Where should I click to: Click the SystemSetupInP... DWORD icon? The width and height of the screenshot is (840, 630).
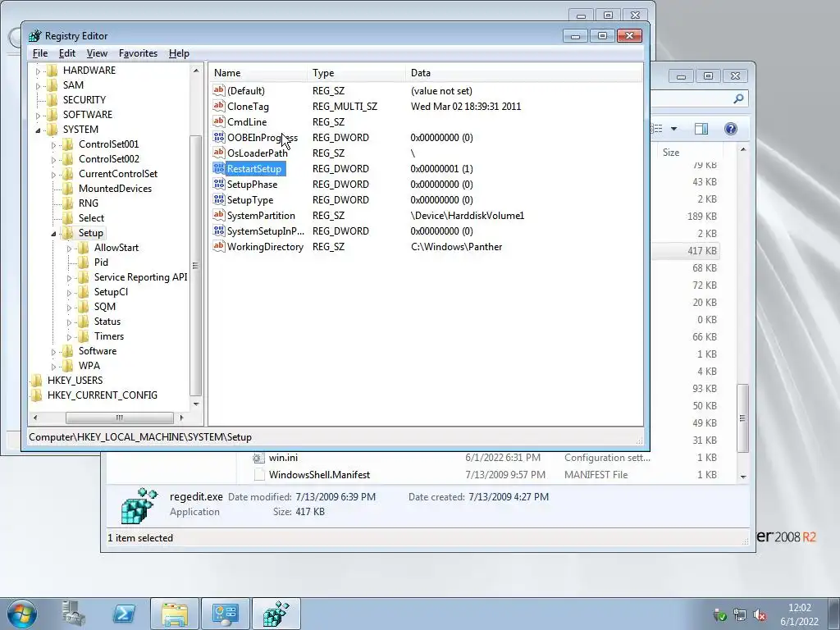click(218, 231)
